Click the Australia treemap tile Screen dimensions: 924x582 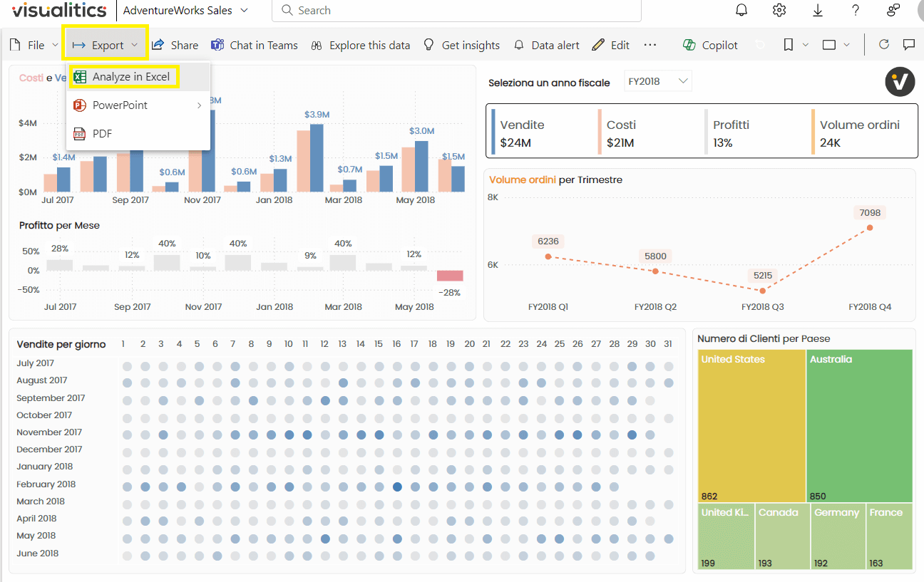tap(860, 426)
